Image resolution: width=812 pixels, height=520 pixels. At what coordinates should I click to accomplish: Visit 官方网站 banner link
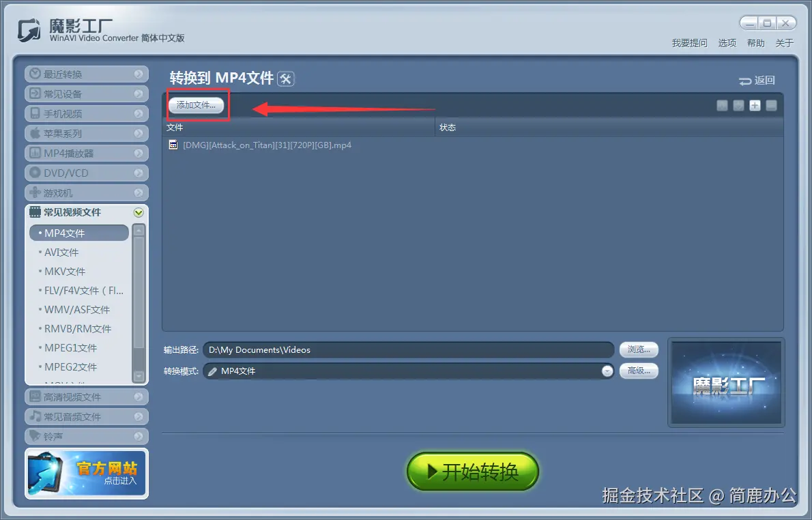(x=87, y=474)
